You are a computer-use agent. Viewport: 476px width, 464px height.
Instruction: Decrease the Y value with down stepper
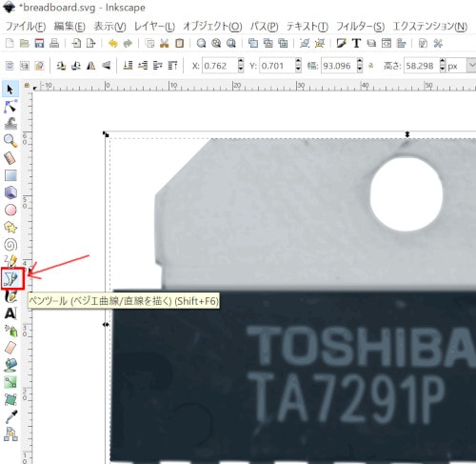pyautogui.click(x=298, y=69)
